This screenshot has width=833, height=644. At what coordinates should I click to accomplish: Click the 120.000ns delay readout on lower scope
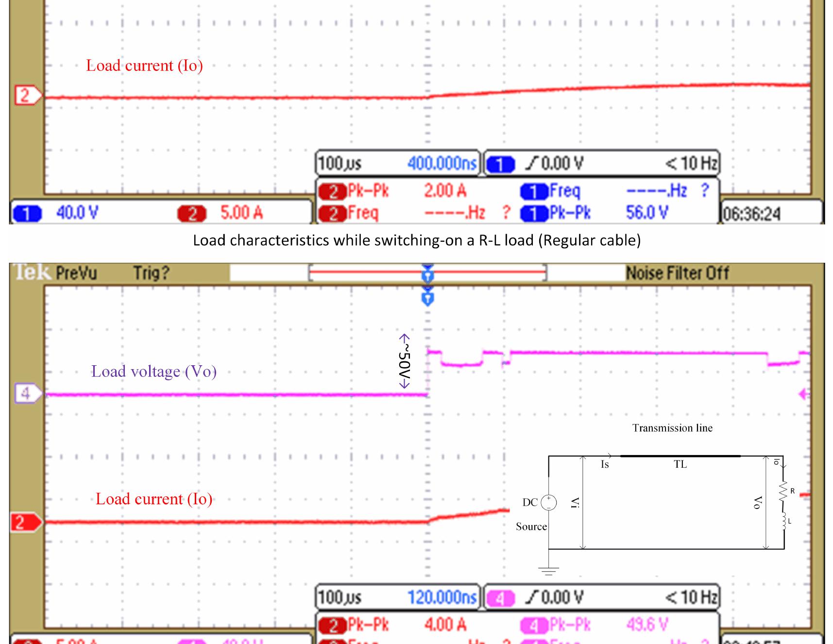(x=442, y=597)
